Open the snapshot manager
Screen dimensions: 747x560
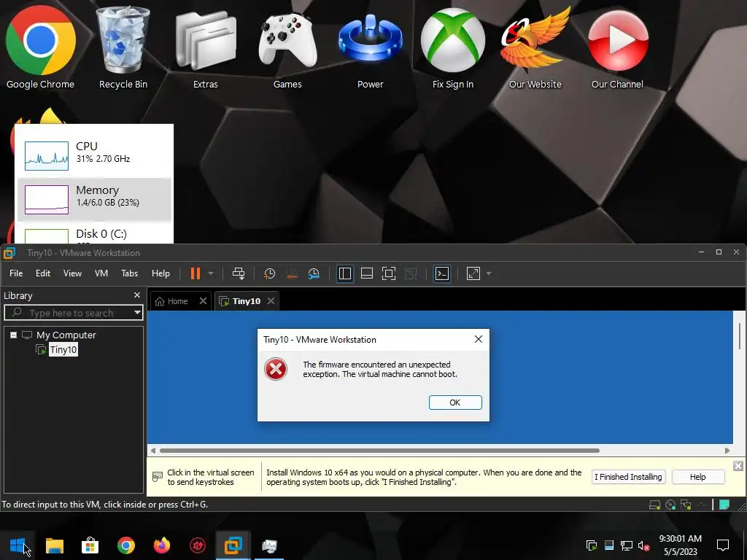314,273
